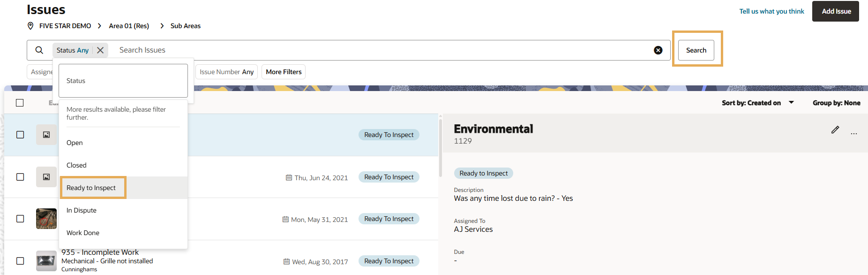Open the more actions ellipsis for issue 1129

click(854, 134)
